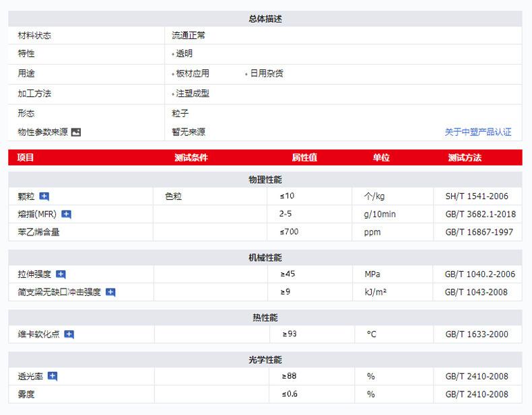Screen dimensions: 532x415
Task: Click the plus icon beside 颗粒
Action: click(x=44, y=196)
